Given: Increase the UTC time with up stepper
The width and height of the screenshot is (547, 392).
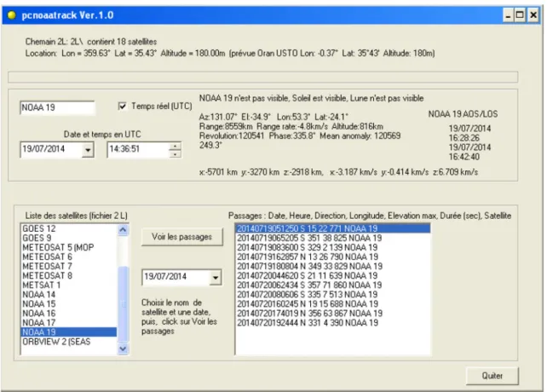Looking at the screenshot, I should (175, 147).
